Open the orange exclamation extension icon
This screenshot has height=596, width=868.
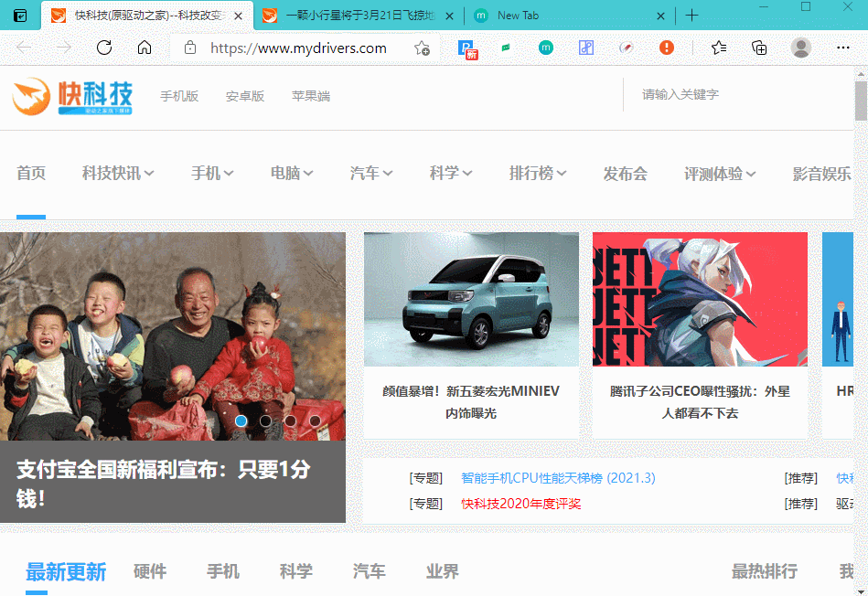(x=666, y=48)
